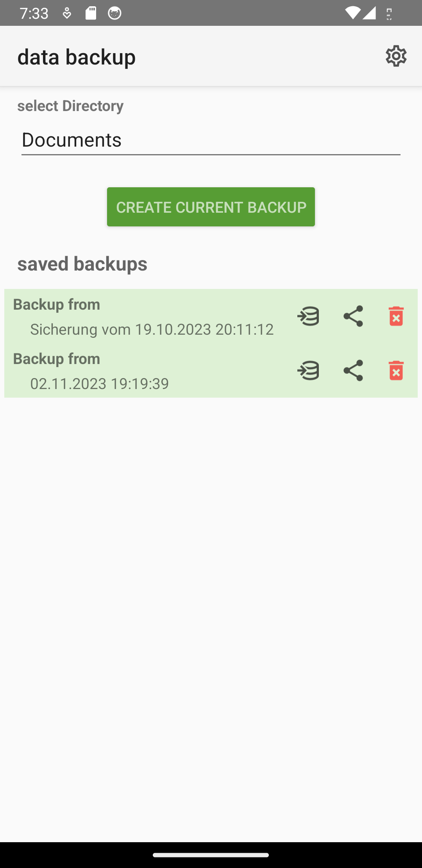
Task: Tap the data backup title
Action: point(77,57)
